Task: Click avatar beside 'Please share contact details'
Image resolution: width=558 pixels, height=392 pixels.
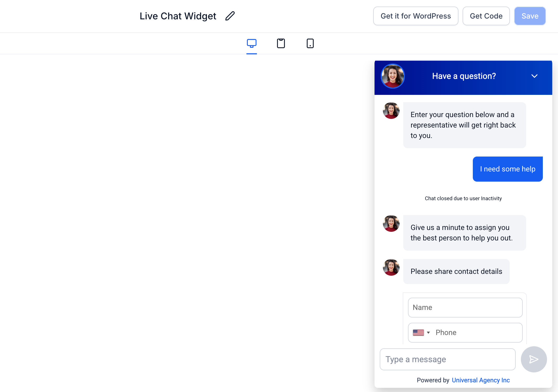Action: click(x=391, y=267)
